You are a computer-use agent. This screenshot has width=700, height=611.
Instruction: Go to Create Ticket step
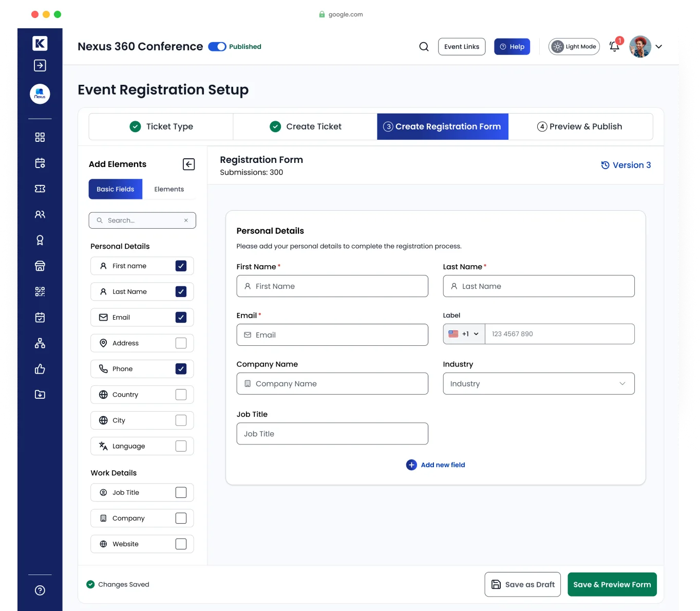tap(305, 126)
